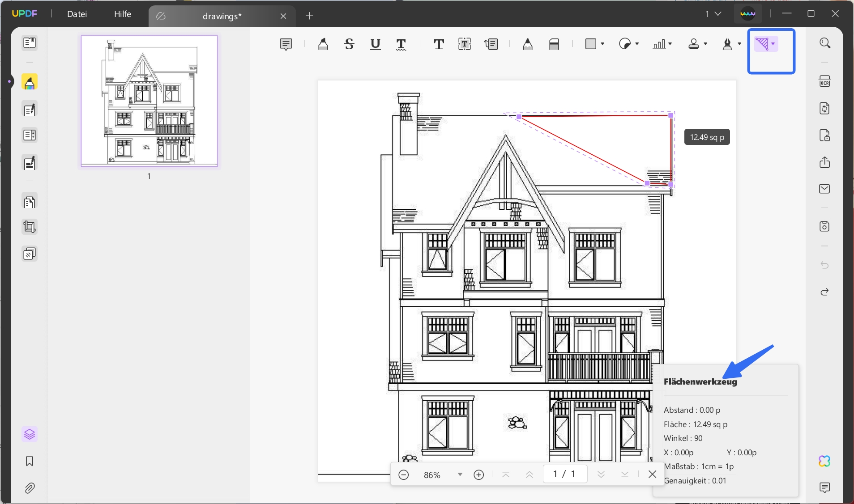
Task: Open the zoom level dropdown
Action: click(x=460, y=474)
